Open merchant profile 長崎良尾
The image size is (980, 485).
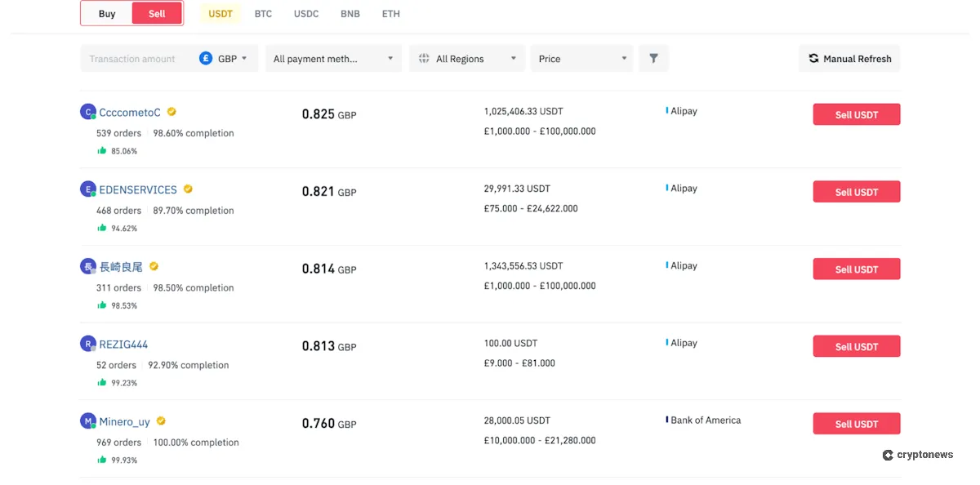[x=121, y=266]
